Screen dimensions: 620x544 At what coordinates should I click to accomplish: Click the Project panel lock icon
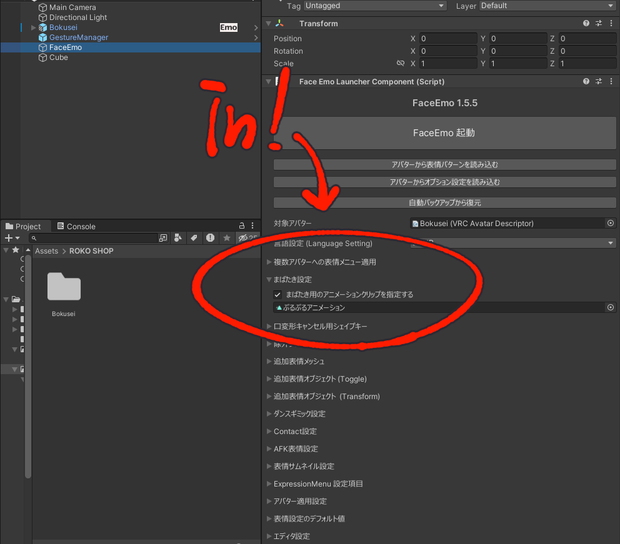pyautogui.click(x=242, y=226)
